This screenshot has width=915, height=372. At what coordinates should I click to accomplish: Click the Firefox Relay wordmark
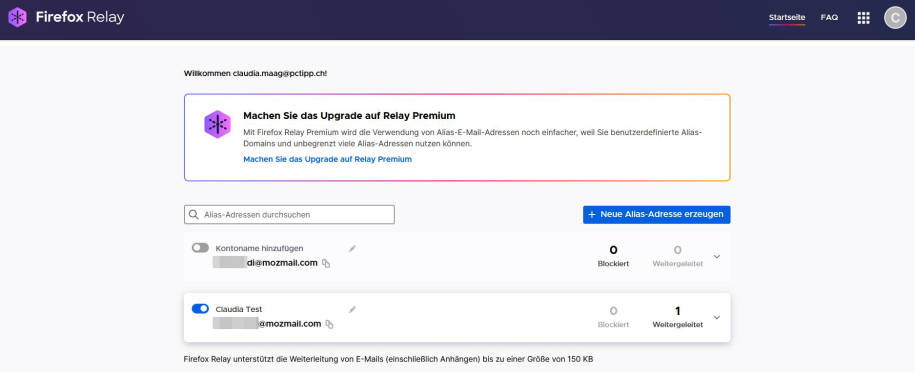(80, 18)
